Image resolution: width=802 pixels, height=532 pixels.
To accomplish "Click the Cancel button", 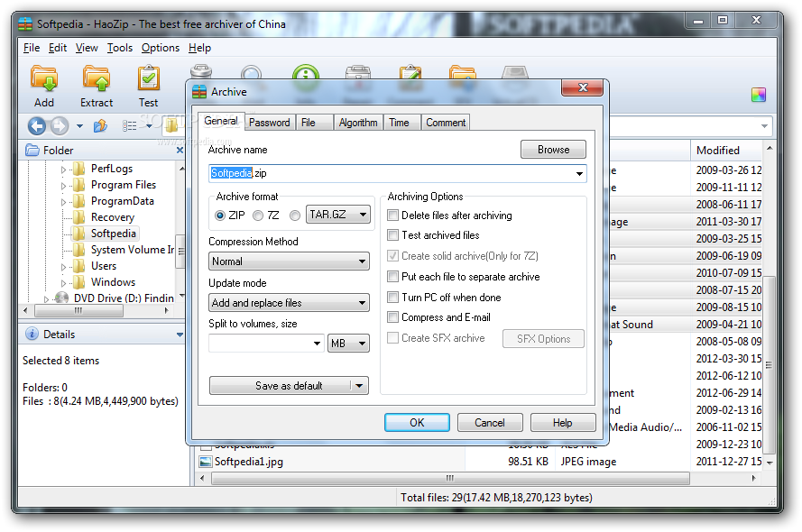I will point(490,423).
